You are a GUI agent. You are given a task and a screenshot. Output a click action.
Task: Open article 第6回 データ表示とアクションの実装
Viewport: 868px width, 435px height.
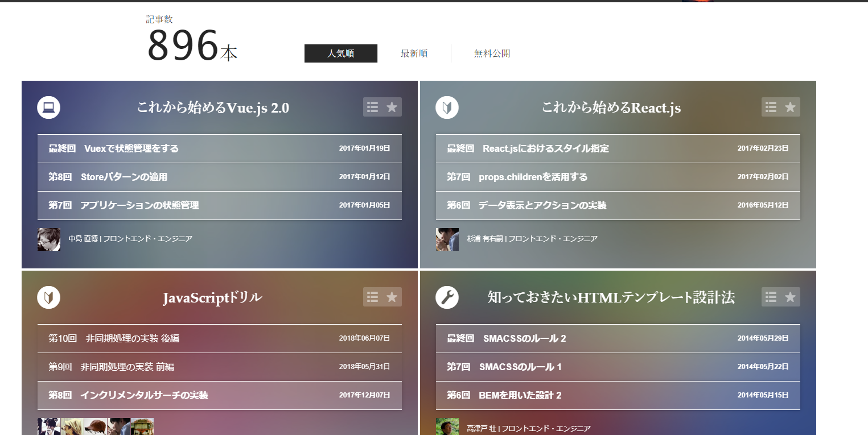(x=618, y=205)
